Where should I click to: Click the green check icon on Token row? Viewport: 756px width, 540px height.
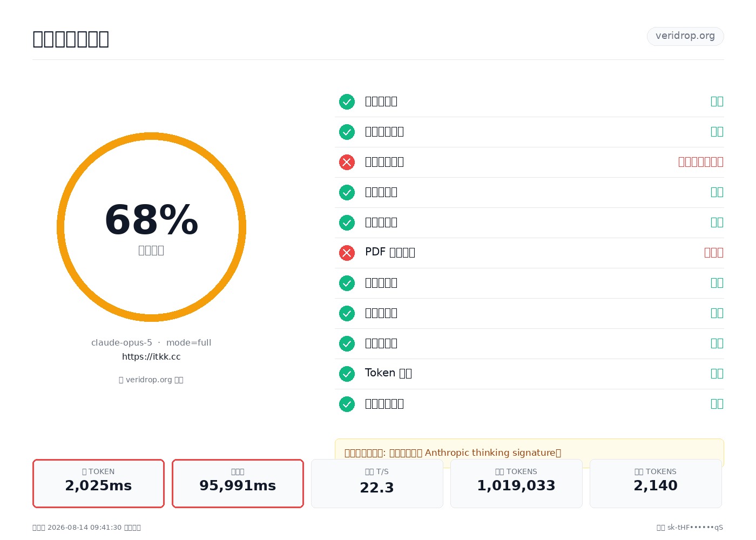pyautogui.click(x=347, y=374)
